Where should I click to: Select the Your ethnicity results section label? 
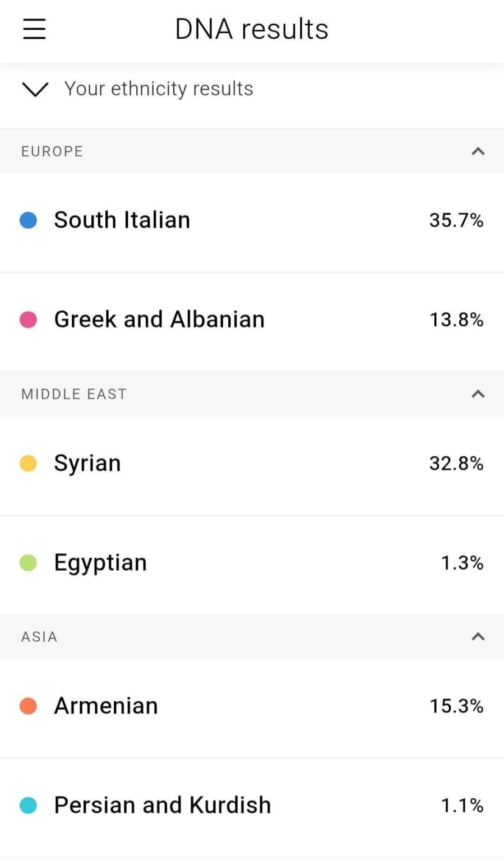pos(159,89)
